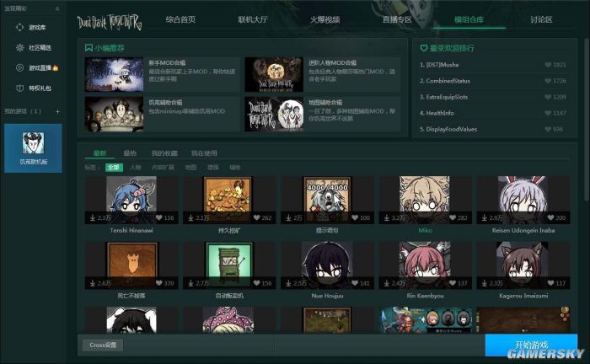Open the Nue Houjuu mod thumbnail

pos(327,265)
